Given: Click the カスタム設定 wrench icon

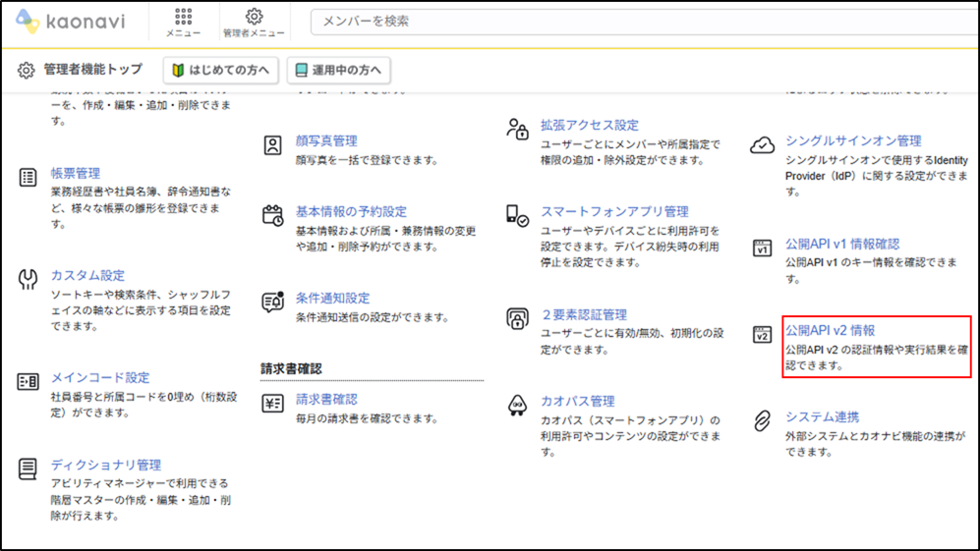Looking at the screenshot, I should (x=28, y=279).
